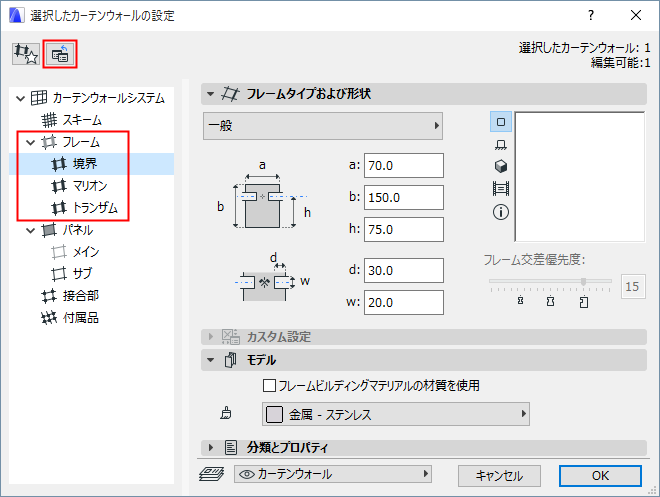
Task: Collapse the モデル section
Action: coord(210,360)
